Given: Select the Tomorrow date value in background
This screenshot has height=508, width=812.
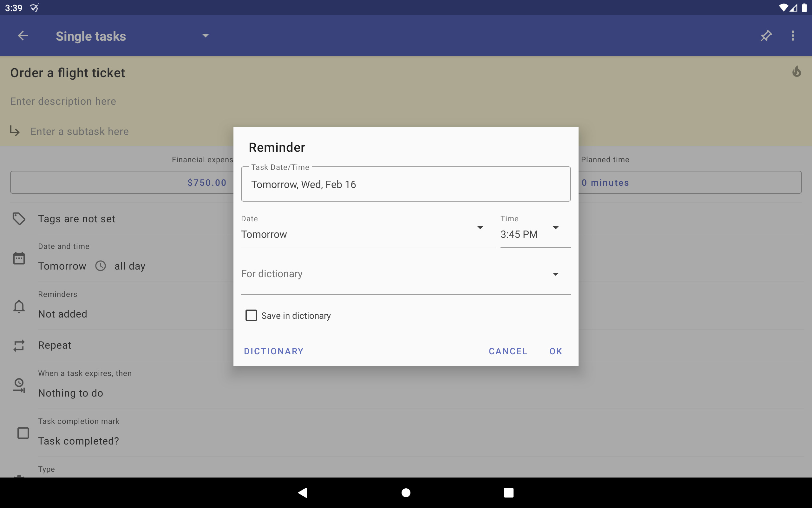Looking at the screenshot, I should tap(62, 266).
